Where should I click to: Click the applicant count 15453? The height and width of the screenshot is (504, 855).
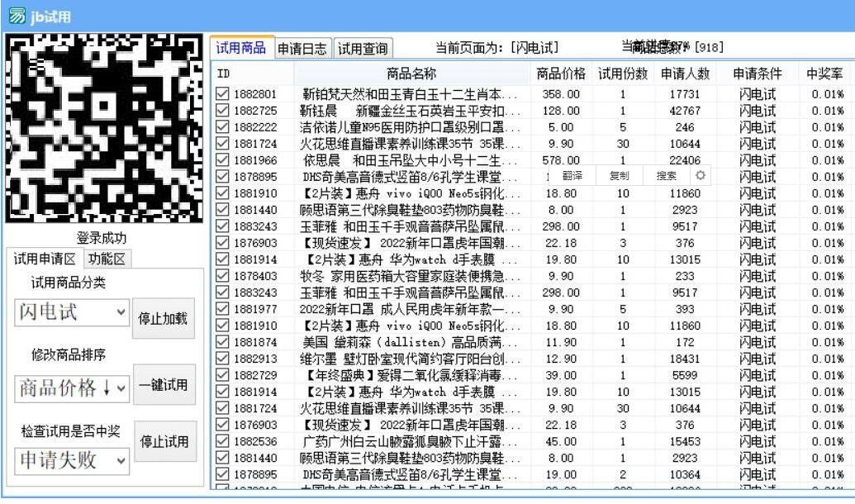(x=685, y=441)
